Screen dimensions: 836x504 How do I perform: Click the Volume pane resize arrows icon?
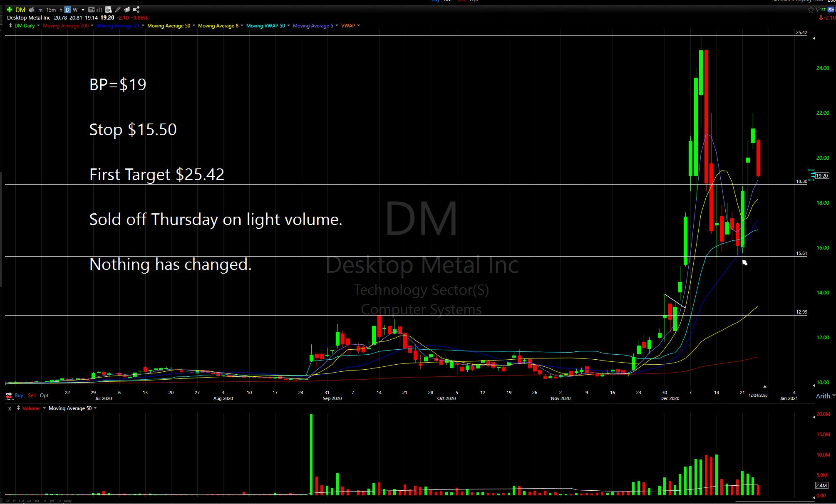(18, 408)
